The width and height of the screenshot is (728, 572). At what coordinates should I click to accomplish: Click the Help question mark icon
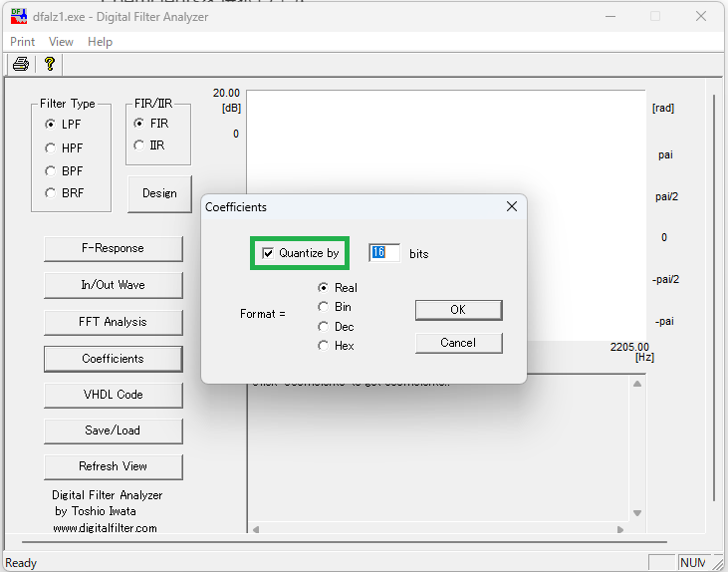click(49, 64)
